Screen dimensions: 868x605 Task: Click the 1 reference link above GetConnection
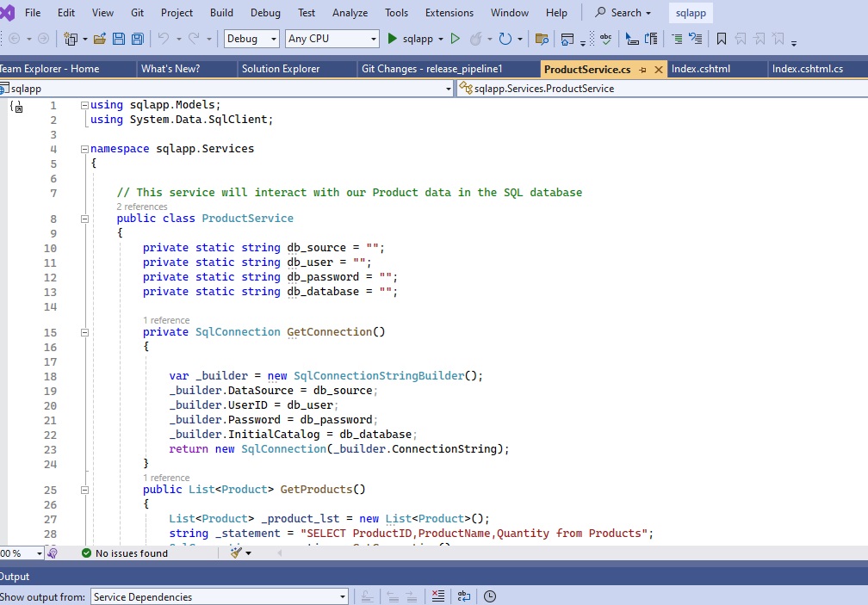166,320
